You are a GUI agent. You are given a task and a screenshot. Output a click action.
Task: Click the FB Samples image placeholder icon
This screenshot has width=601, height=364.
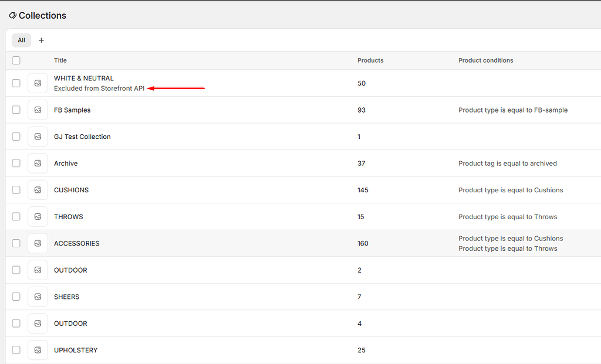pos(38,110)
